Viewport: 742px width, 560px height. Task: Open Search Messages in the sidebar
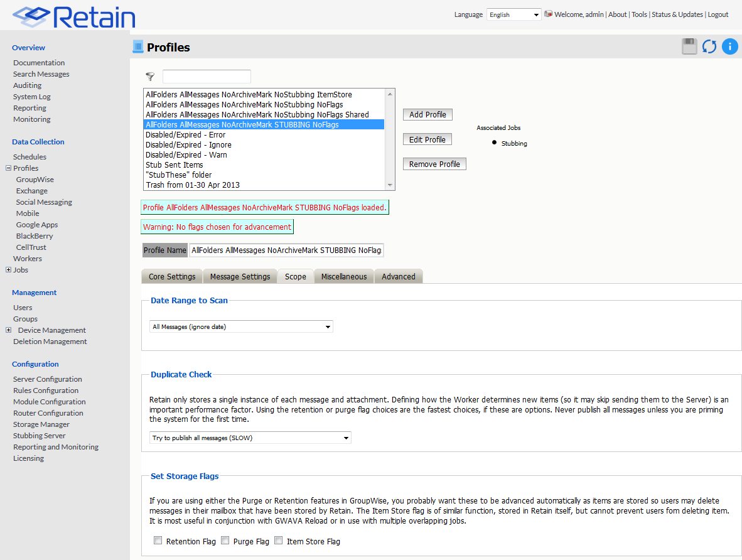41,74
